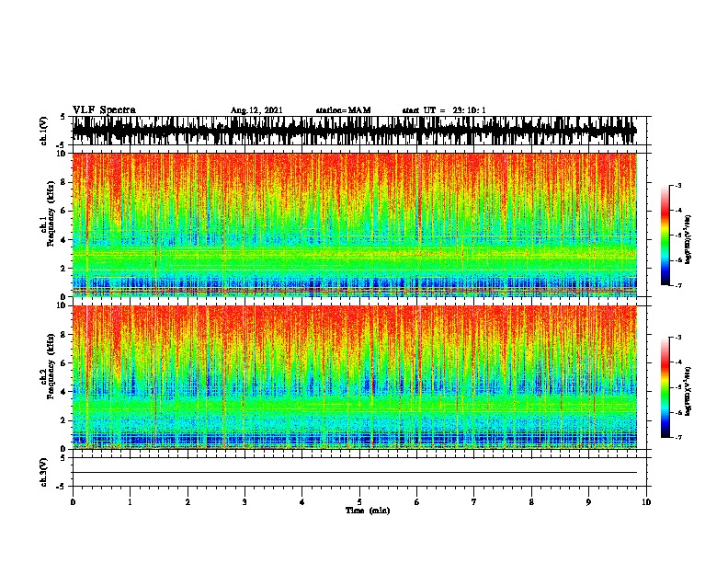This screenshot has width=728, height=563.
Task: Click the "5" tick of ch.1(V) waveform axis
Action: pyautogui.click(x=63, y=117)
